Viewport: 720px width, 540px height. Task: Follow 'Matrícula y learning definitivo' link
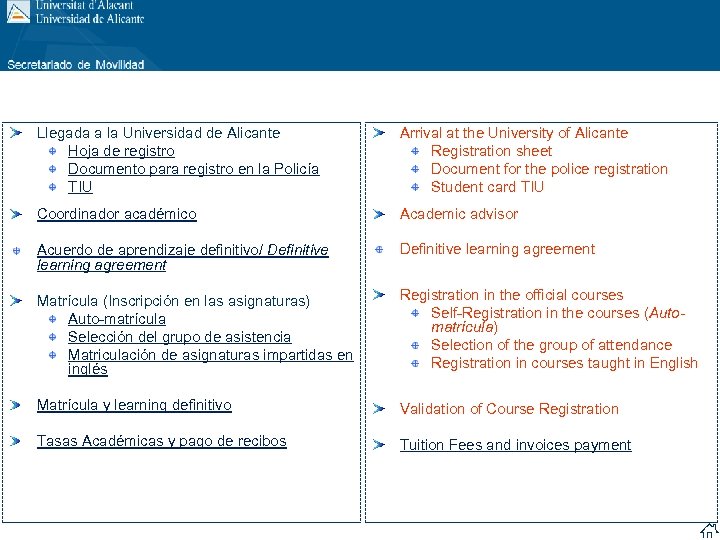tap(134, 405)
